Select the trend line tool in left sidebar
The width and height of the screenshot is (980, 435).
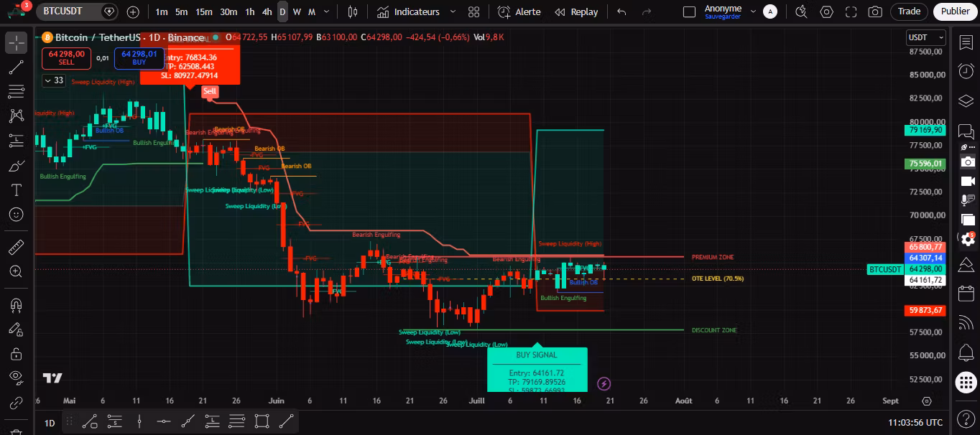coord(17,67)
